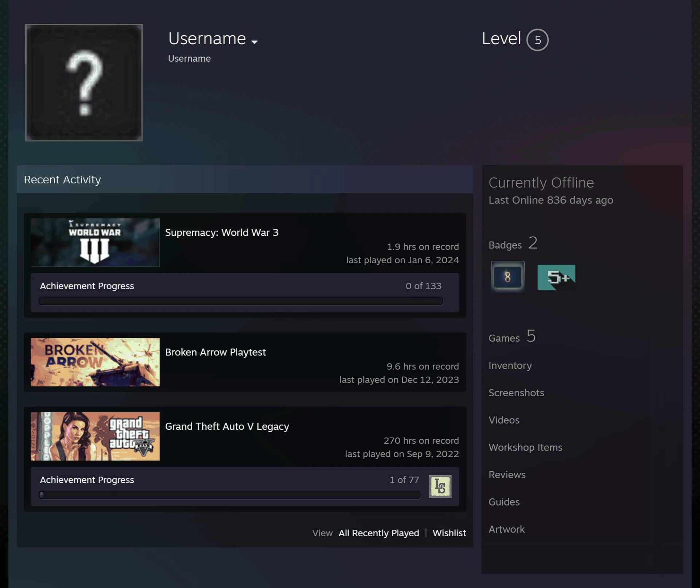Open Broken Arrow Playtest title link
700x588 pixels.
(215, 352)
